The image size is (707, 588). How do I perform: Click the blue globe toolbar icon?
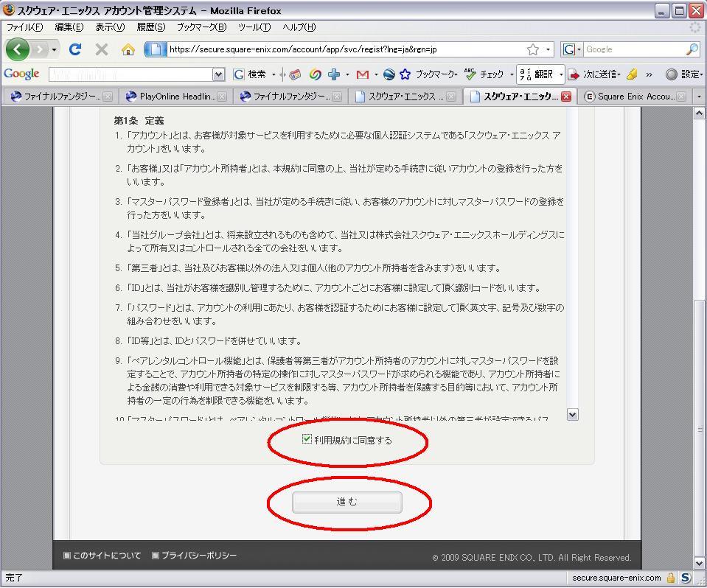click(x=389, y=74)
